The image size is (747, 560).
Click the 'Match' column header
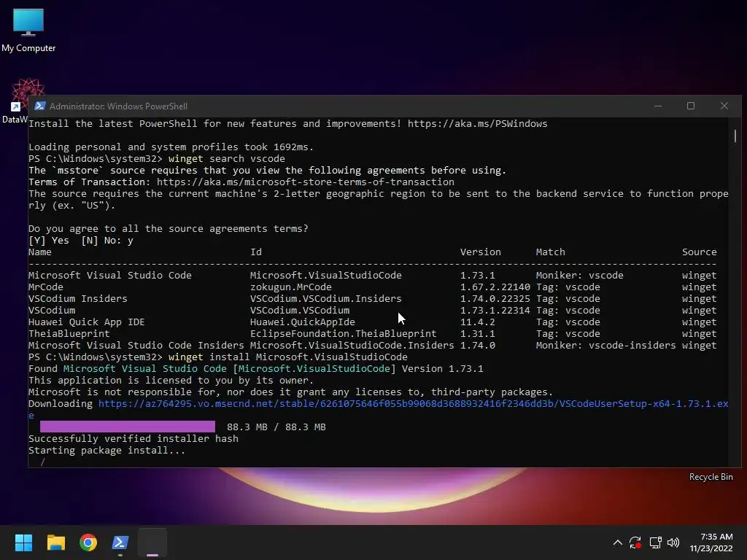[550, 252]
